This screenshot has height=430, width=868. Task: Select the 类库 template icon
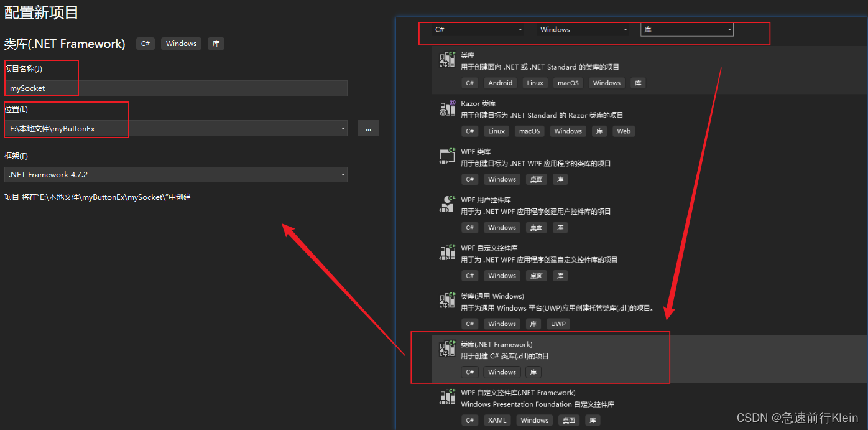[x=446, y=61]
